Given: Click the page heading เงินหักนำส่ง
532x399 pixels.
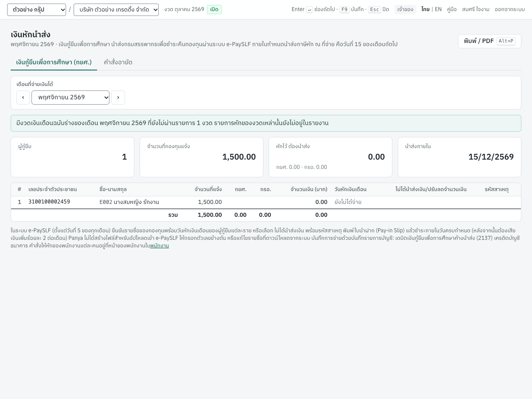Looking at the screenshot, I should (x=31, y=35).
